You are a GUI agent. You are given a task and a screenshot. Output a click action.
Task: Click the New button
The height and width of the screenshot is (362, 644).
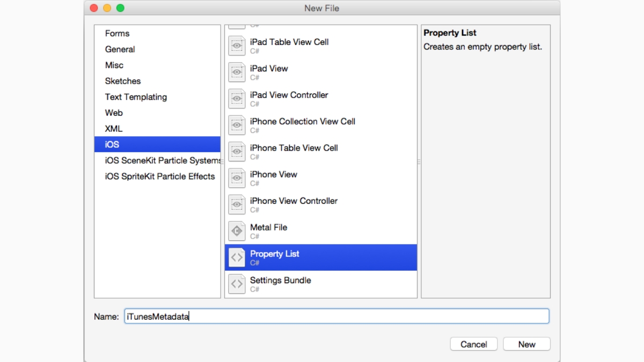tap(526, 344)
